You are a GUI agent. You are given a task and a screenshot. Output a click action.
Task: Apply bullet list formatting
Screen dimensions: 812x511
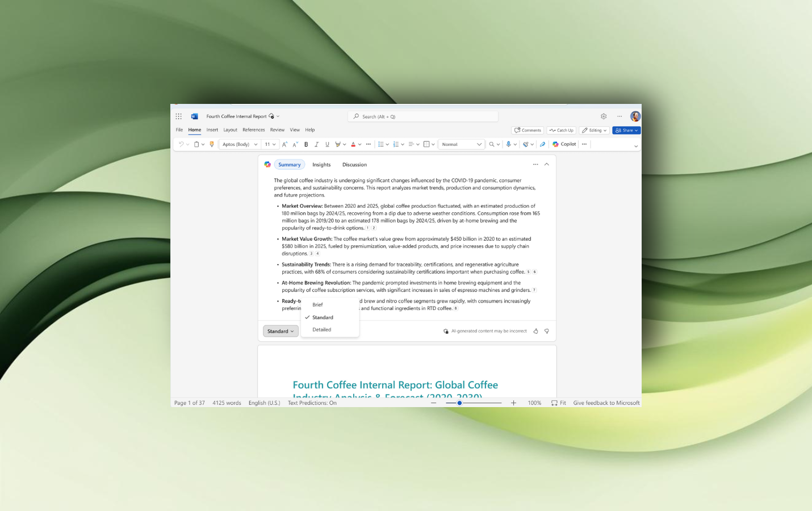[x=381, y=144]
